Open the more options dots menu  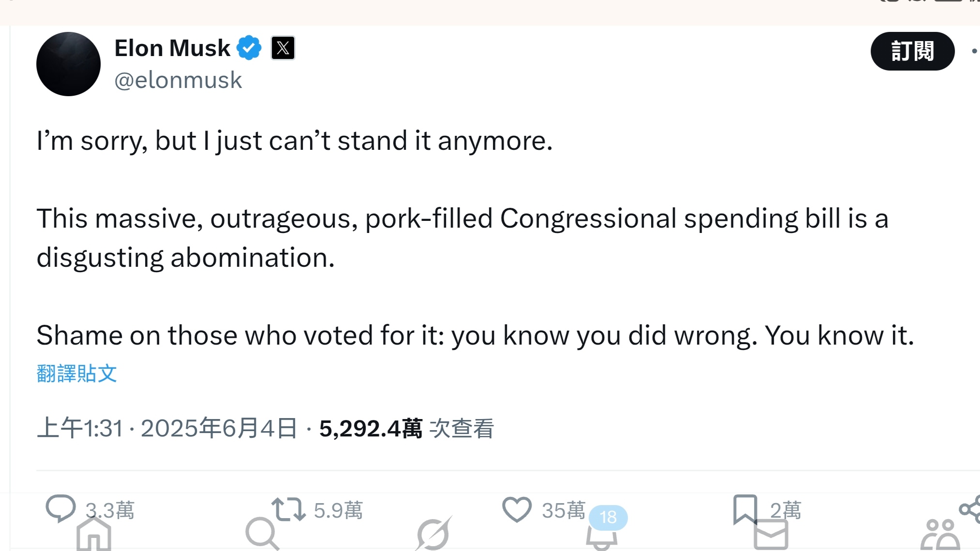coord(974,51)
